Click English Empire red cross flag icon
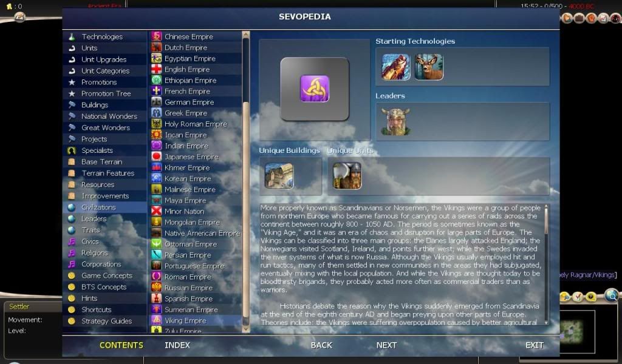 [156, 69]
